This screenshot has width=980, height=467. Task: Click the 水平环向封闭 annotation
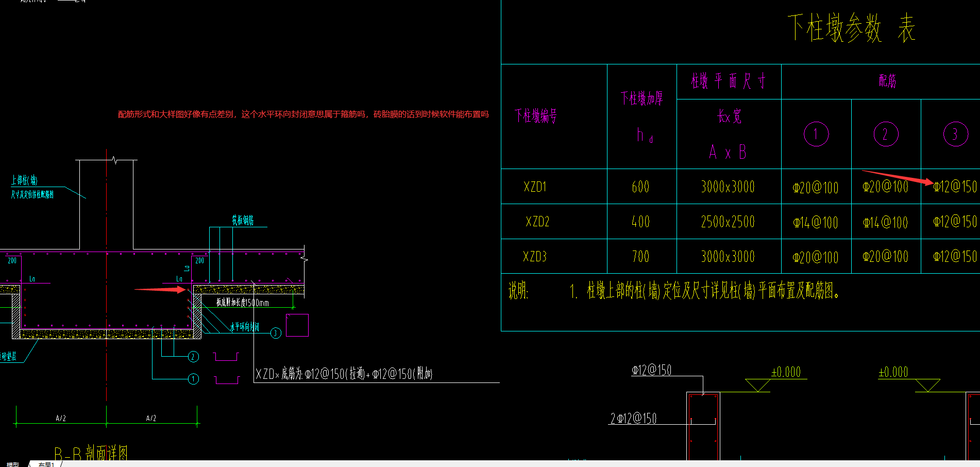(245, 327)
